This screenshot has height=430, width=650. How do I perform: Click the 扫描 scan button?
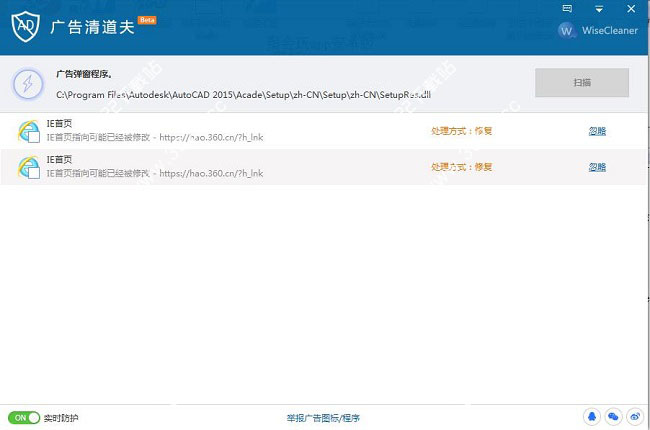coord(582,83)
